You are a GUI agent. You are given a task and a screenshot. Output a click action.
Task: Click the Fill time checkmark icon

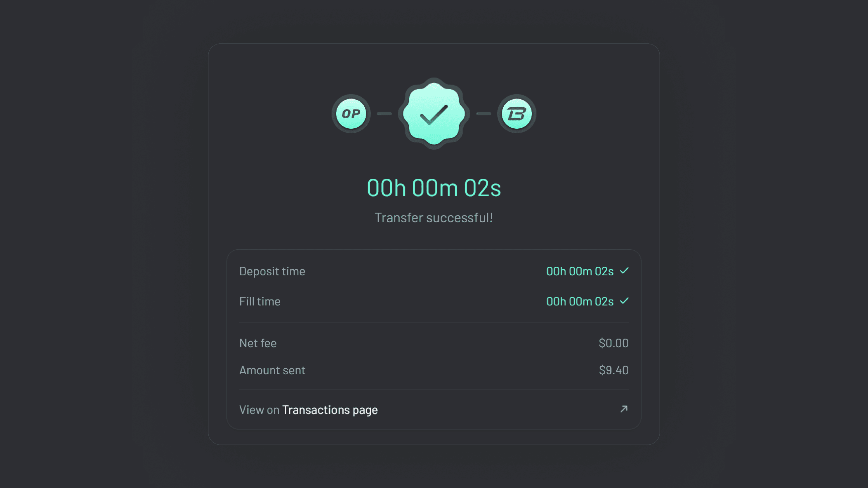624,301
